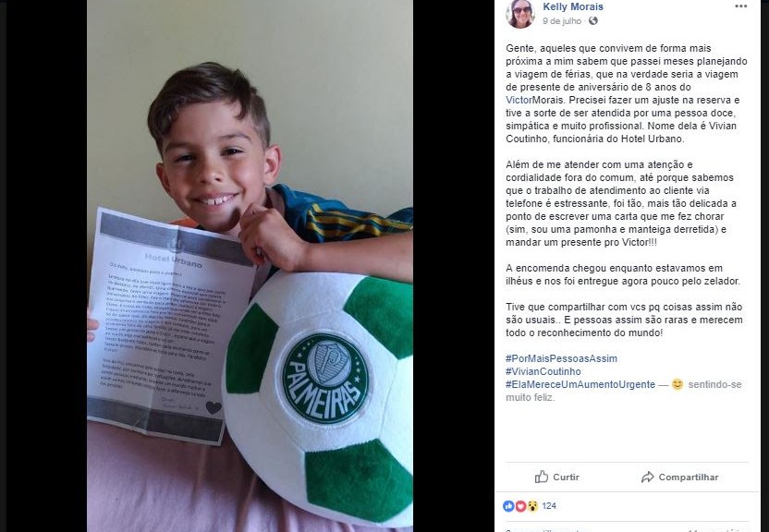Like the post with Curtir
Viewport: 769px width, 532px height.
pyautogui.click(x=557, y=477)
